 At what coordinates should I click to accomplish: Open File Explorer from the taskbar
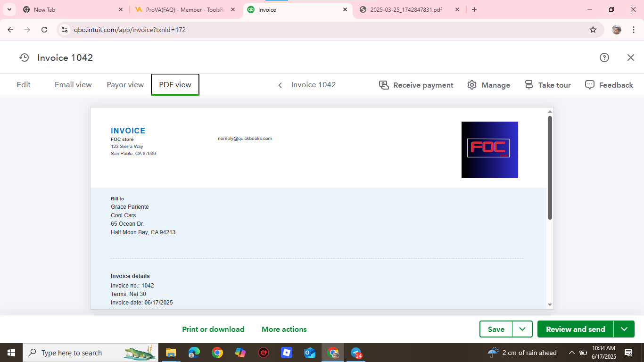(x=171, y=353)
